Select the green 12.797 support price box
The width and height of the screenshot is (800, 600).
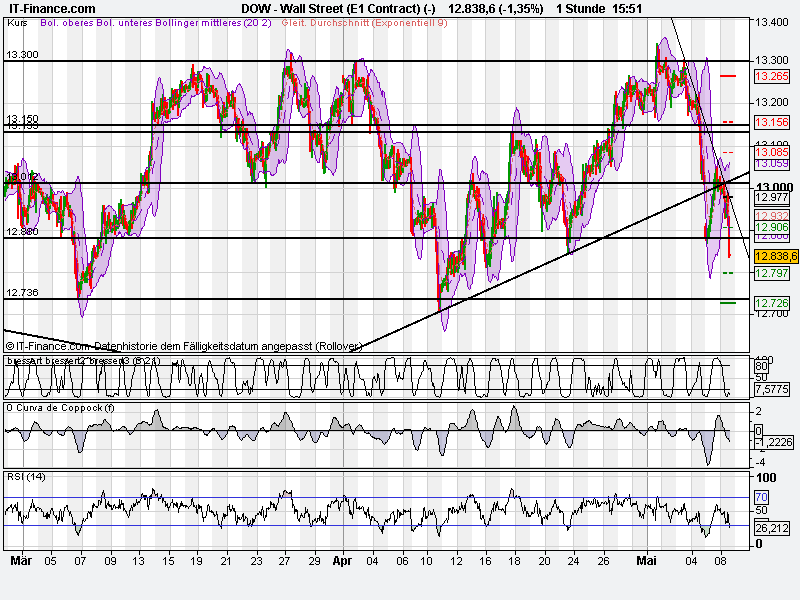point(772,273)
